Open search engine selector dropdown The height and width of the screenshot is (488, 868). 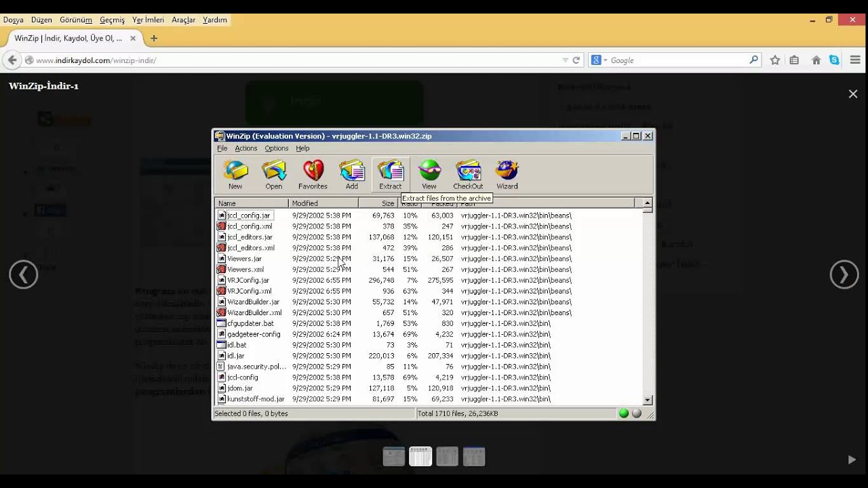point(599,60)
